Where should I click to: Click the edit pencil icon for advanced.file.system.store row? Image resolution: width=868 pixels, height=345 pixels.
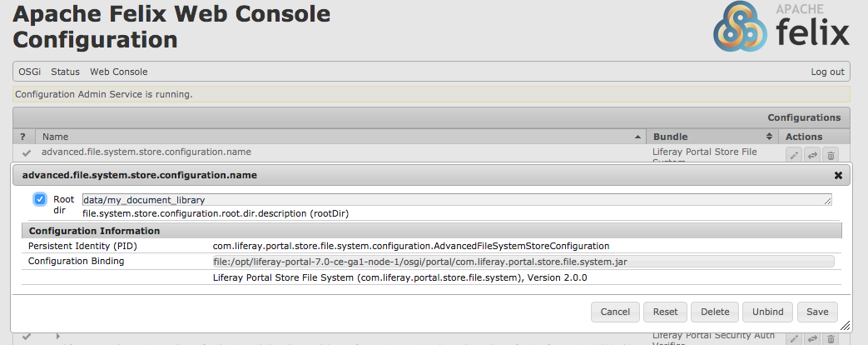tap(793, 156)
